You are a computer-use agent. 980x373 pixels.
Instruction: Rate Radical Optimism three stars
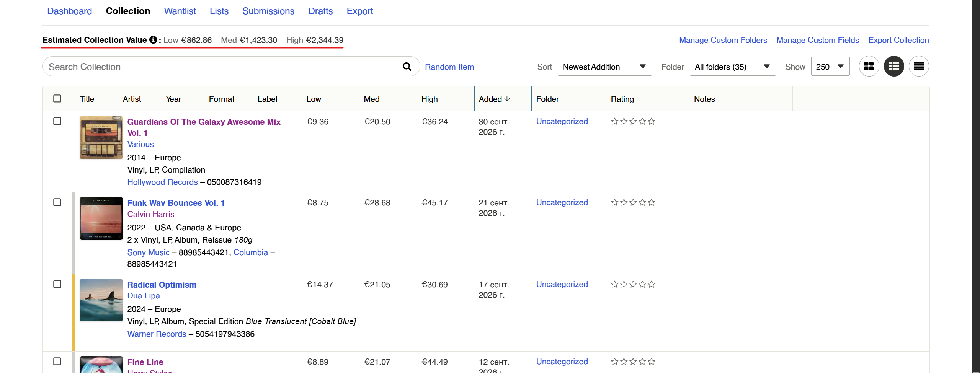[x=633, y=284]
